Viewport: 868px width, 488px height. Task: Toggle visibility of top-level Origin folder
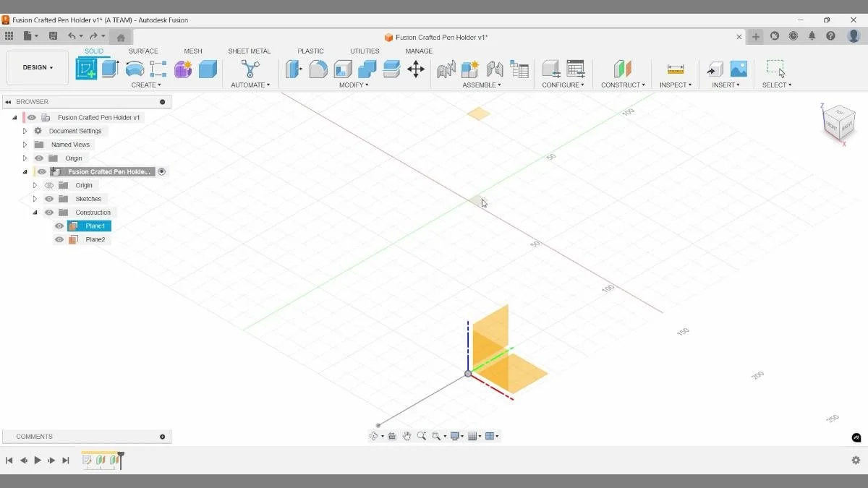click(x=39, y=158)
